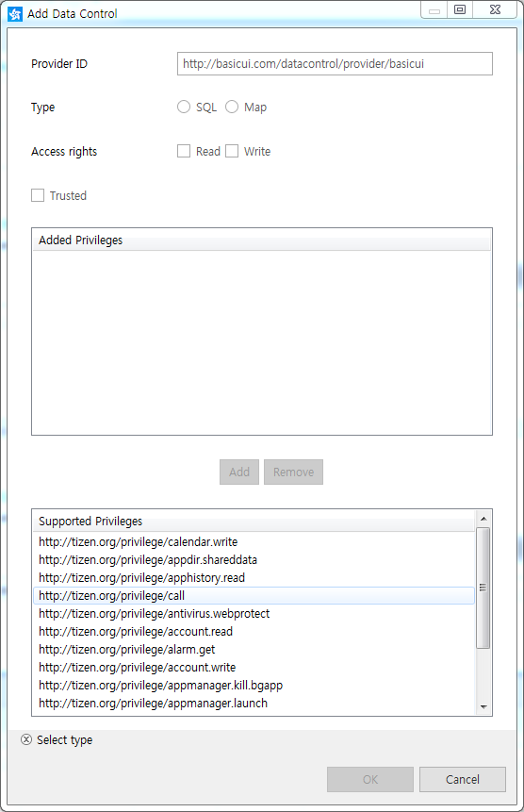The height and width of the screenshot is (812, 524).
Task: Click the Supported Privileges scrollbar thumb
Action: point(483,588)
